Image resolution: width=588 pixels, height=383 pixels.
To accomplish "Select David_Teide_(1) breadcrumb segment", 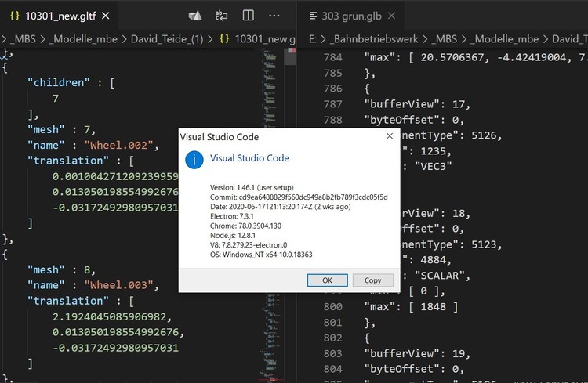I will tap(167, 39).
